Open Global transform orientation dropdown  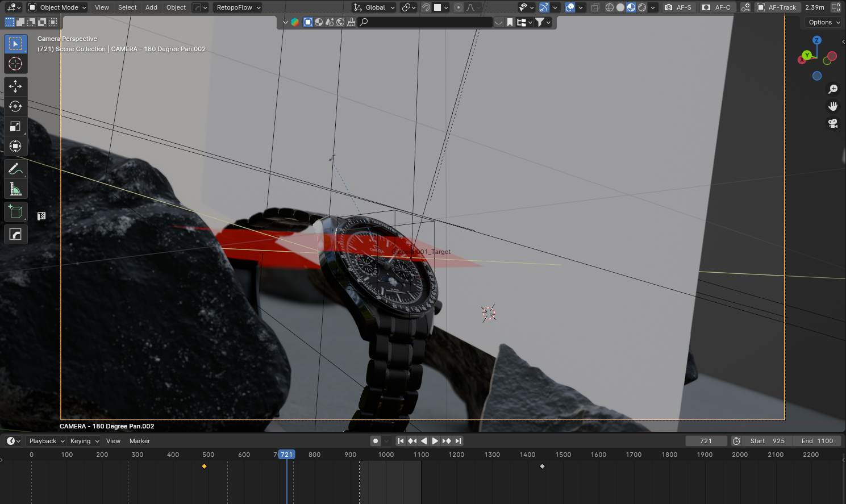pyautogui.click(x=374, y=7)
